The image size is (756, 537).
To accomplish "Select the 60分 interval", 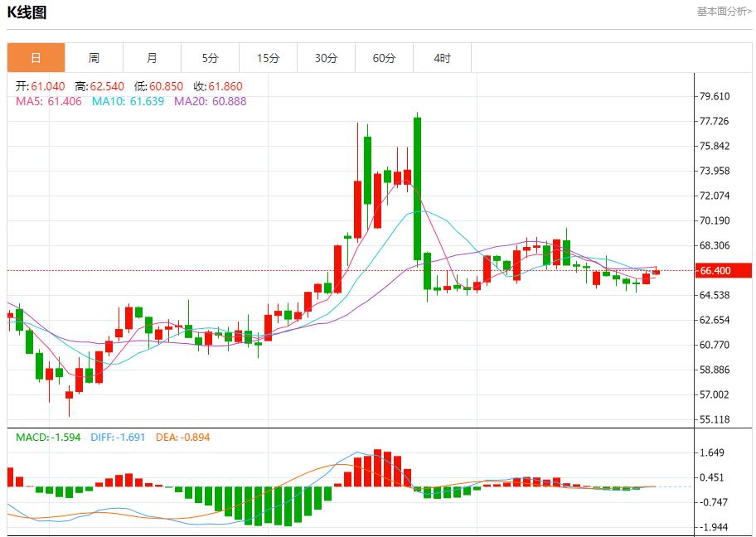I will [383, 57].
